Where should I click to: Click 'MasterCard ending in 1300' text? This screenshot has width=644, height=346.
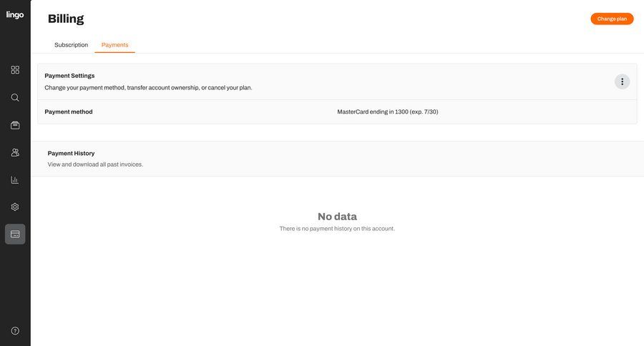pyautogui.click(x=388, y=112)
